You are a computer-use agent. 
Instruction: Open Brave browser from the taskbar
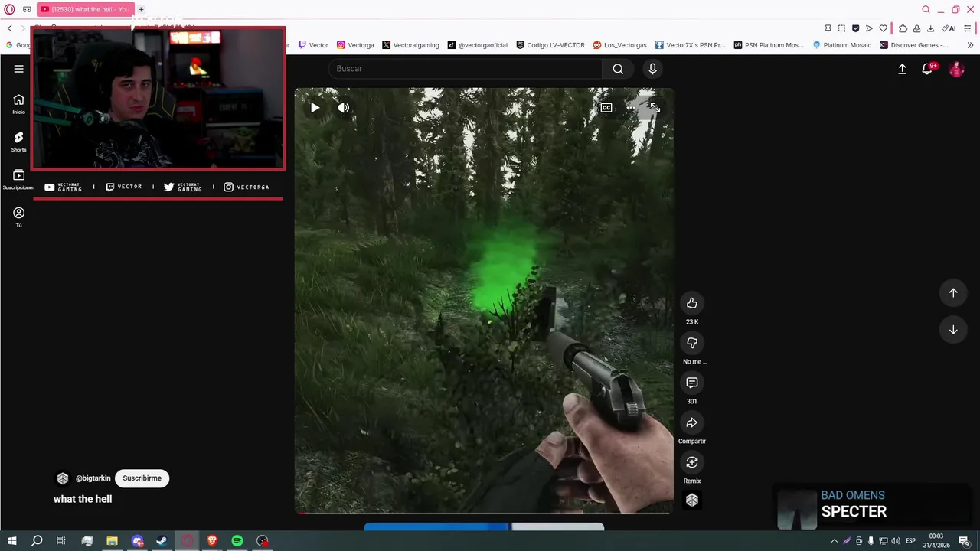212,541
